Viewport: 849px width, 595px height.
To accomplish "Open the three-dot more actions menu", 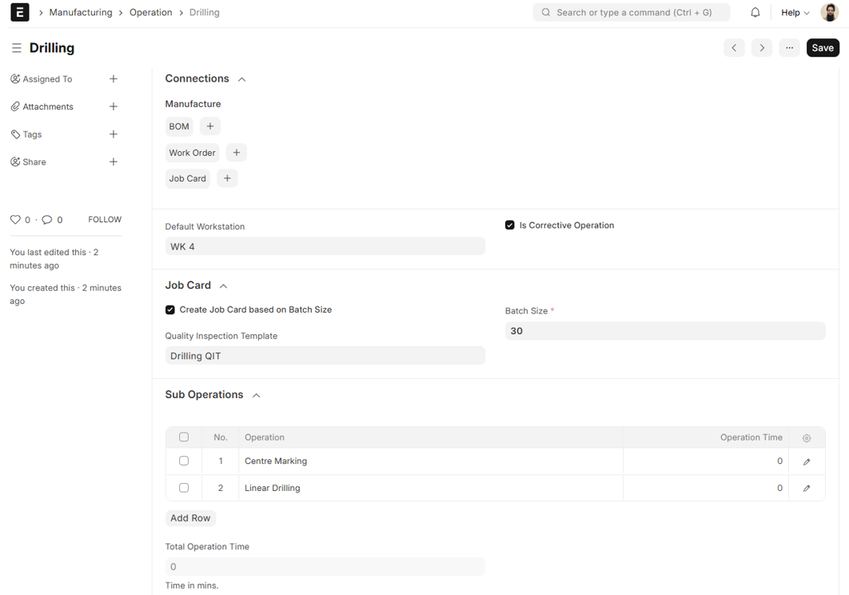I will (x=789, y=48).
